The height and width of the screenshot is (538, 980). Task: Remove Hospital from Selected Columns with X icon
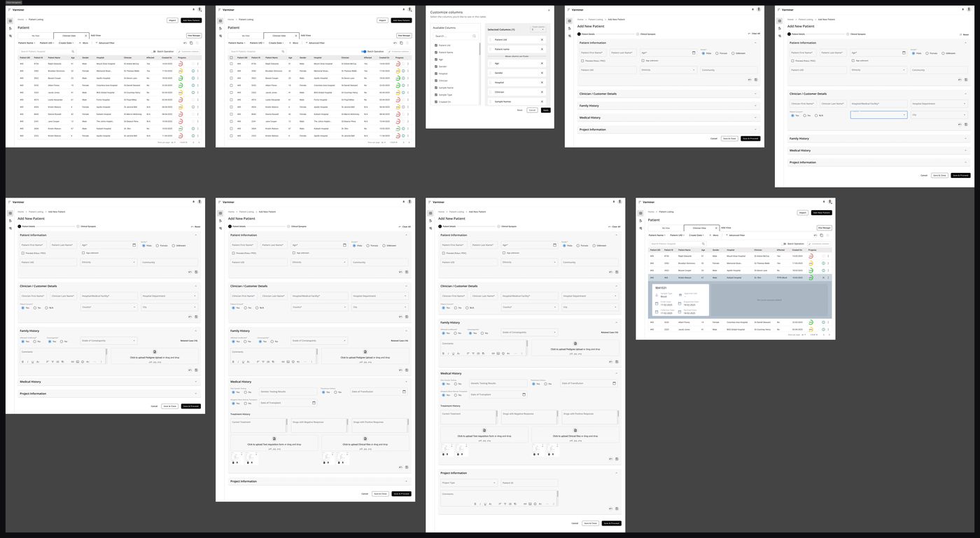tap(542, 83)
